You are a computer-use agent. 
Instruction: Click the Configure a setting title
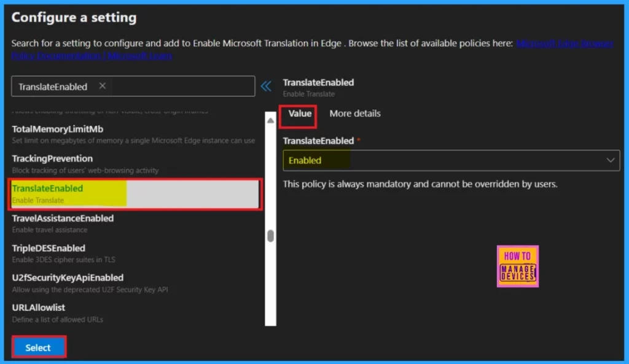click(x=74, y=17)
